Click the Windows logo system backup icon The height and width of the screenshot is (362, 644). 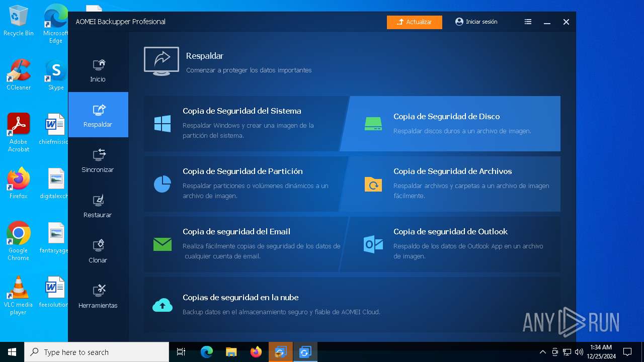click(163, 124)
